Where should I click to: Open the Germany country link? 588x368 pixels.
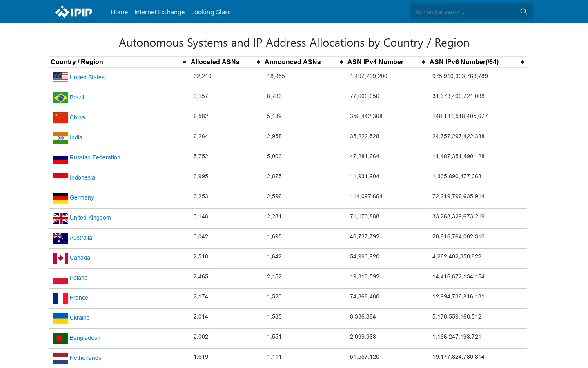[x=82, y=197]
